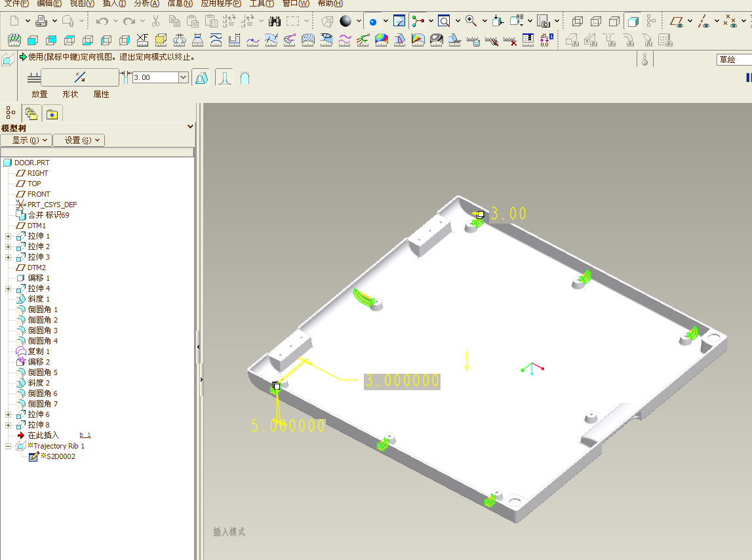Toggle datum points display
The width and height of the screenshot is (752, 560).
[x=730, y=20]
